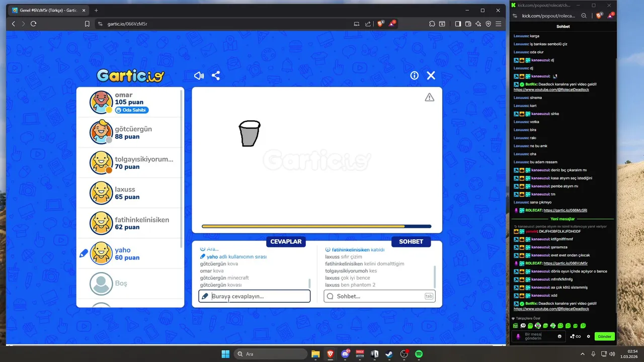Click the Oda Sahibi badge under omar
This screenshot has width=644, height=362.
click(132, 110)
